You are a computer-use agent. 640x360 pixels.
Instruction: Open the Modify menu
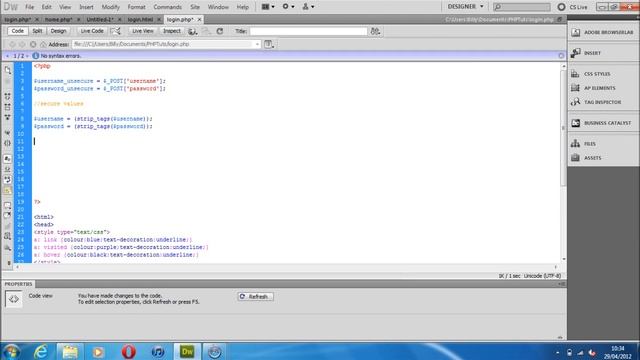[111, 7]
